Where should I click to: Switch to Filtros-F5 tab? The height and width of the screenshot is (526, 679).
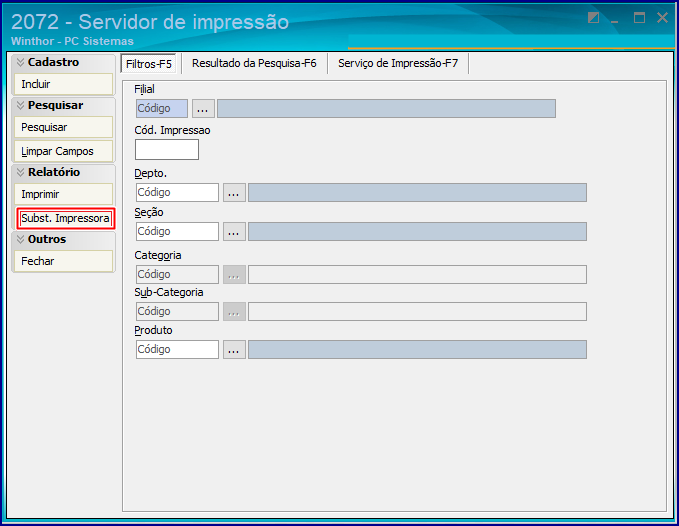(149, 64)
